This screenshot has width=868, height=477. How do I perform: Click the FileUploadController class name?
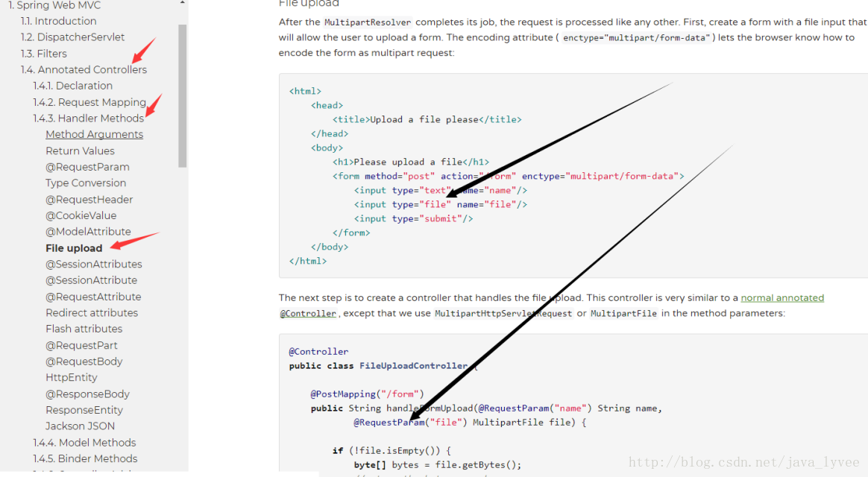coord(414,367)
